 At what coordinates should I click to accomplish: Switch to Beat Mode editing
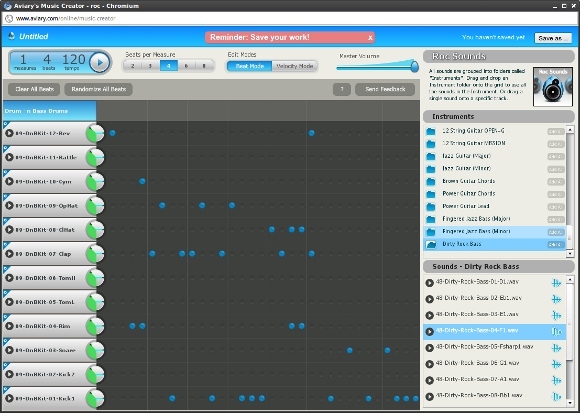(x=249, y=66)
